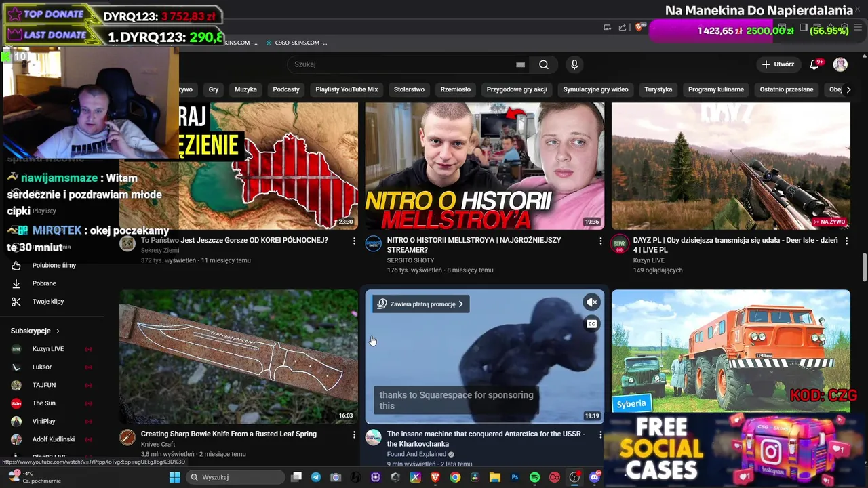This screenshot has height=488, width=868.
Task: Open Found And Explained channel avatar
Action: click(x=374, y=437)
